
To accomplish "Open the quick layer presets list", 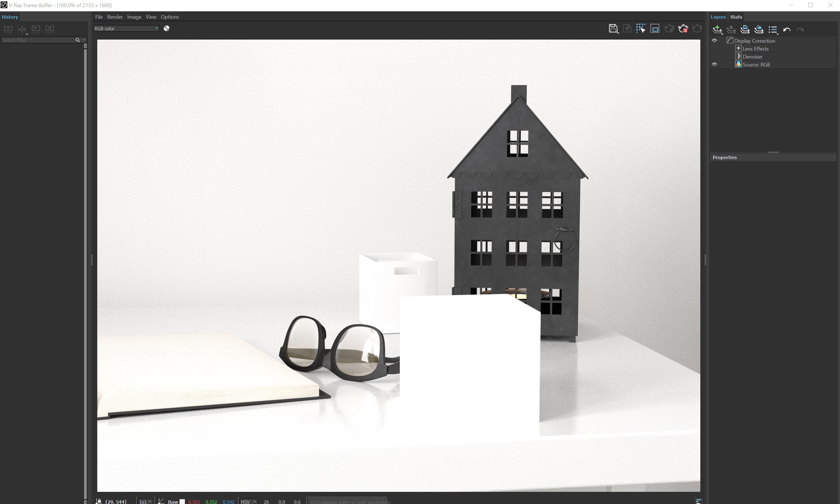I will [x=773, y=30].
